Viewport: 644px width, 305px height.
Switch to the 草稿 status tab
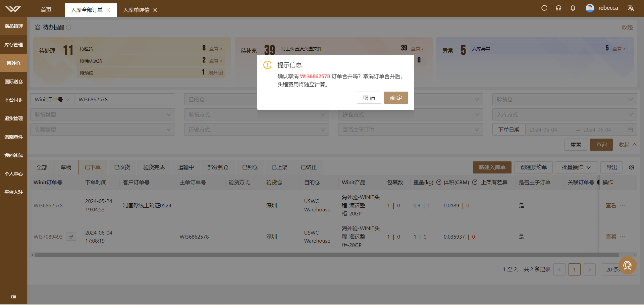tap(66, 167)
